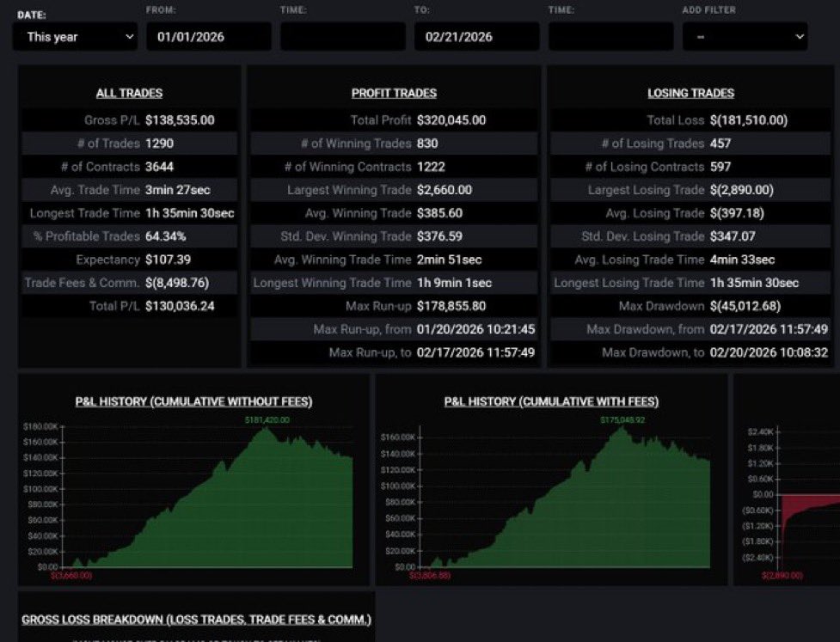Screen dimensions: 840x642
Task: Select the Max Run-up value $178,855.80
Action: point(451,306)
